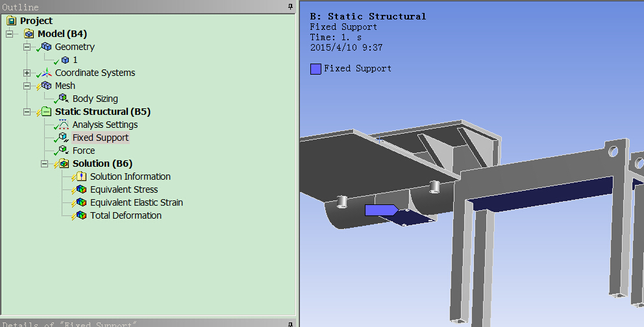
Task: Click the blue Fixed Support arrow tag on the model
Action: pyautogui.click(x=381, y=210)
